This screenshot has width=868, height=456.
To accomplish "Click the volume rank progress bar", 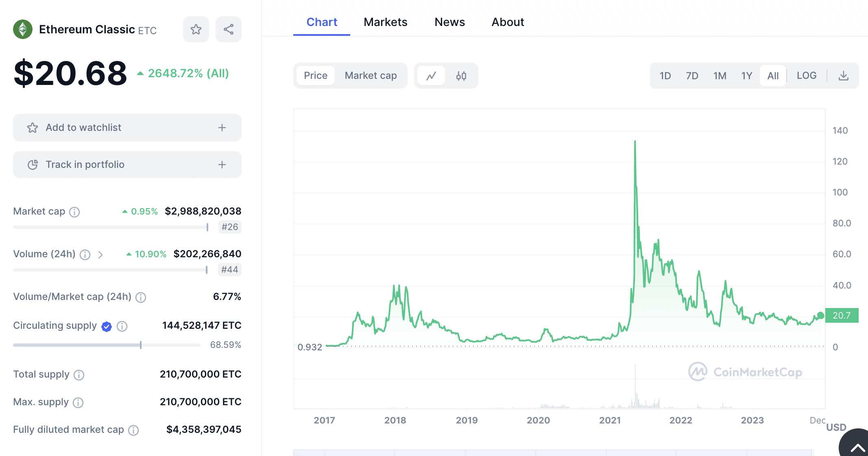I will 110,270.
